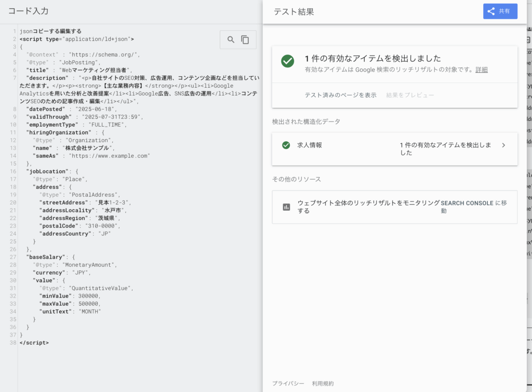
Task: Click the "JobPosting" value on line 5
Action: pos(78,62)
